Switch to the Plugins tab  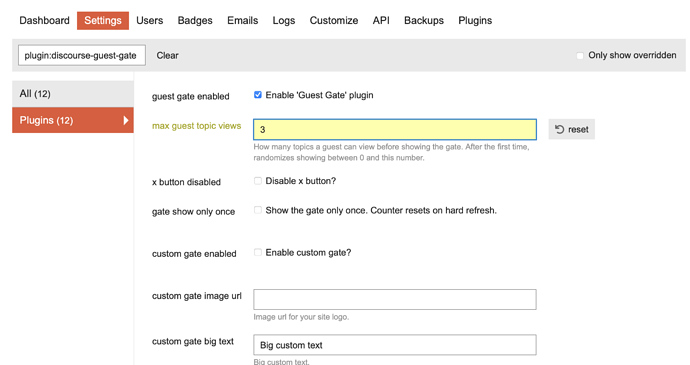coord(475,21)
